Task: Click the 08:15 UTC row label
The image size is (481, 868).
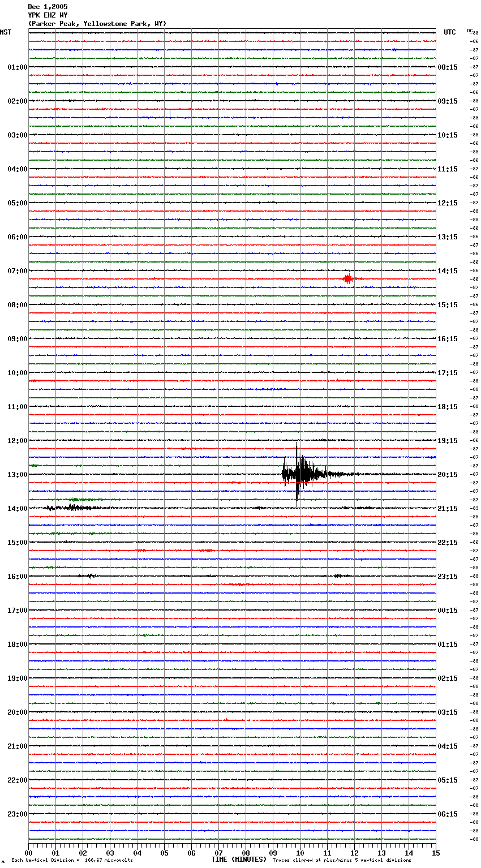Action: click(448, 67)
